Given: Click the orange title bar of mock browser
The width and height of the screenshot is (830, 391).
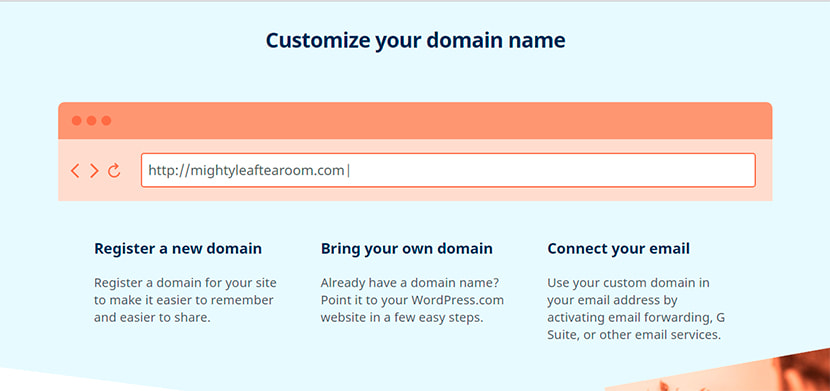Looking at the screenshot, I should [x=415, y=121].
